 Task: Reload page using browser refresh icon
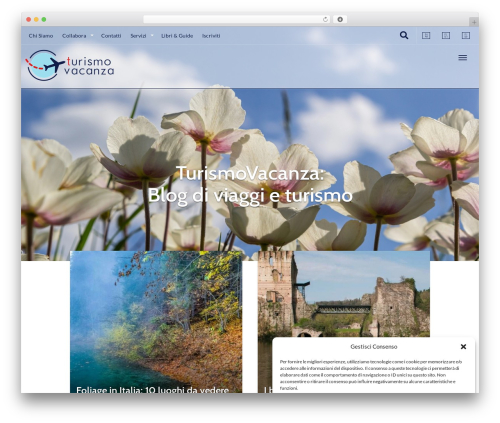[x=325, y=20]
